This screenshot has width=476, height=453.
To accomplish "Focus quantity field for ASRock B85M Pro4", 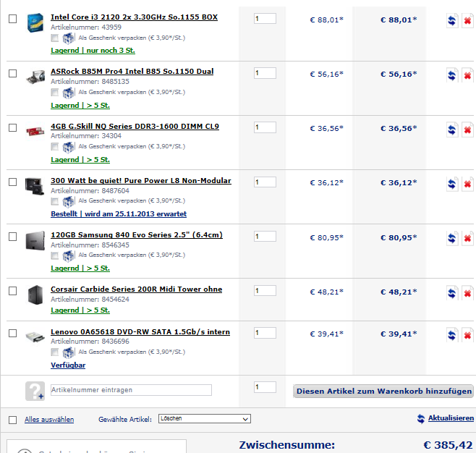I will 265,73.
